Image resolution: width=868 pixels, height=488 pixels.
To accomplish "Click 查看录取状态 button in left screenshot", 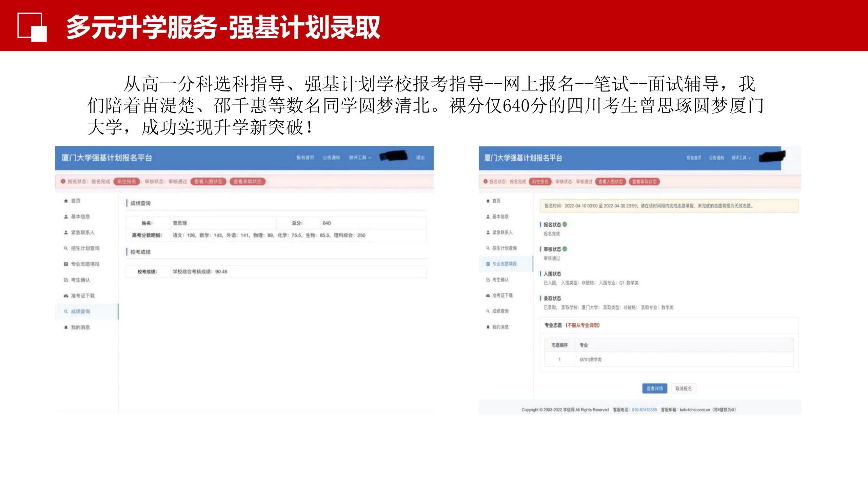I will point(248,182).
